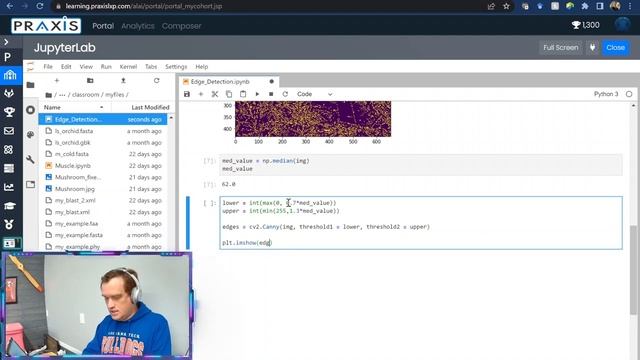Open browser extensions puzzle icon
The width and height of the screenshot is (640, 360).
point(585,6)
